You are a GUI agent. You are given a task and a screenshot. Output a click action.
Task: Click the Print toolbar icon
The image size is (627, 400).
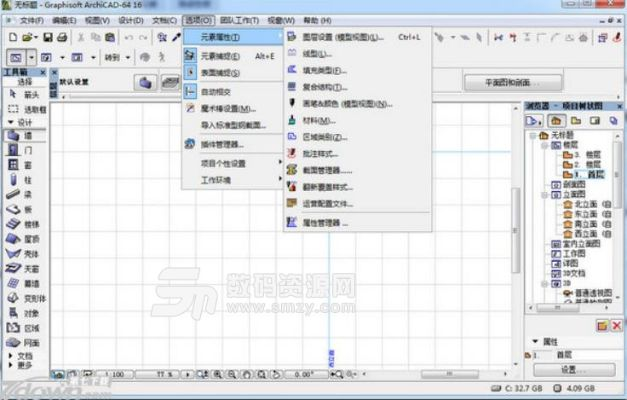point(62,37)
